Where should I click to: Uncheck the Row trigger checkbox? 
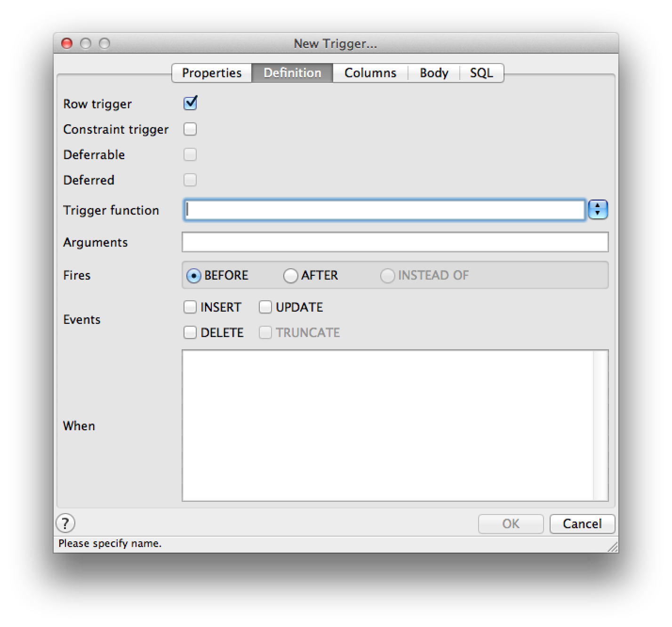190,103
